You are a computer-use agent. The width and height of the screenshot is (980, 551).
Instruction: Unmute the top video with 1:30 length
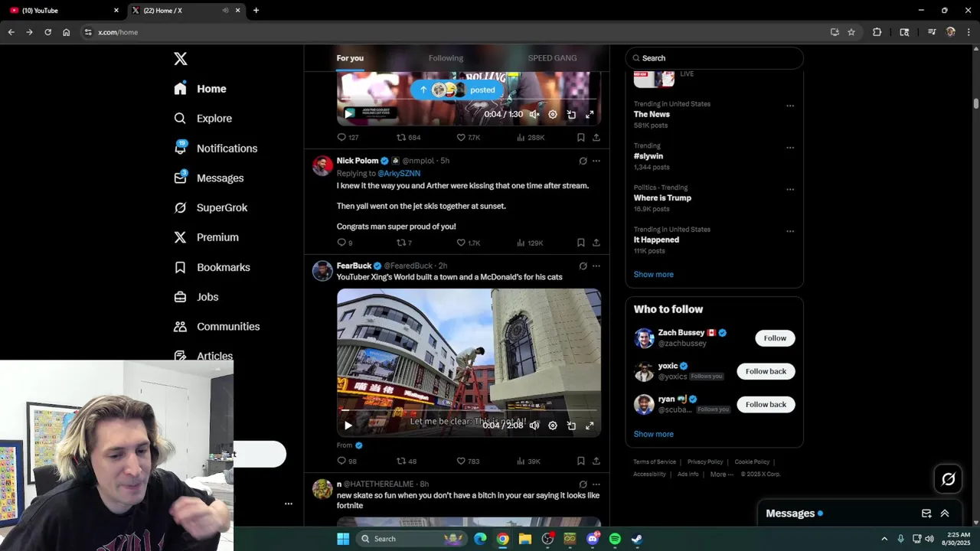coord(534,114)
